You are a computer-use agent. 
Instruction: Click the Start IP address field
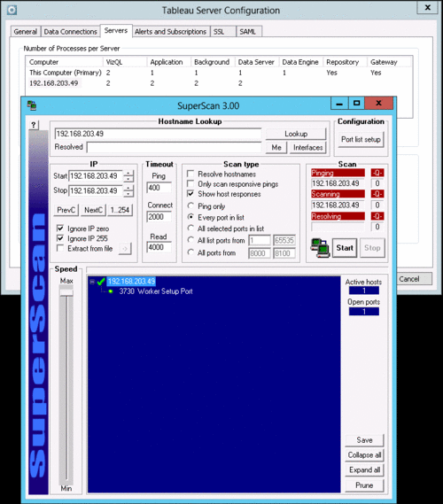pos(96,176)
